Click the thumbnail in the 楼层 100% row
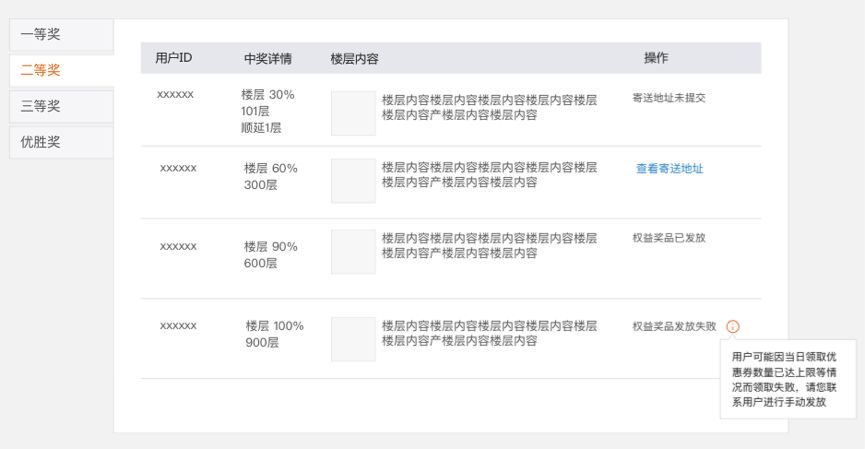 tap(353, 339)
